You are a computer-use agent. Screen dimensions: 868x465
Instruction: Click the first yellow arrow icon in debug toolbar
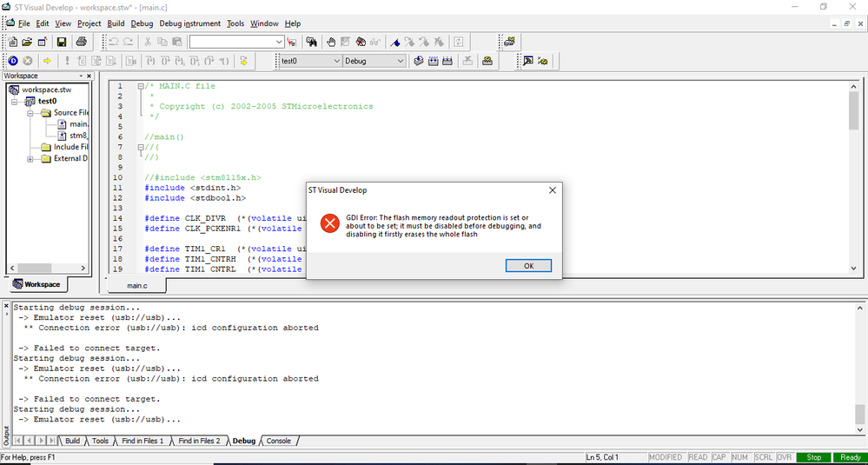coord(47,61)
